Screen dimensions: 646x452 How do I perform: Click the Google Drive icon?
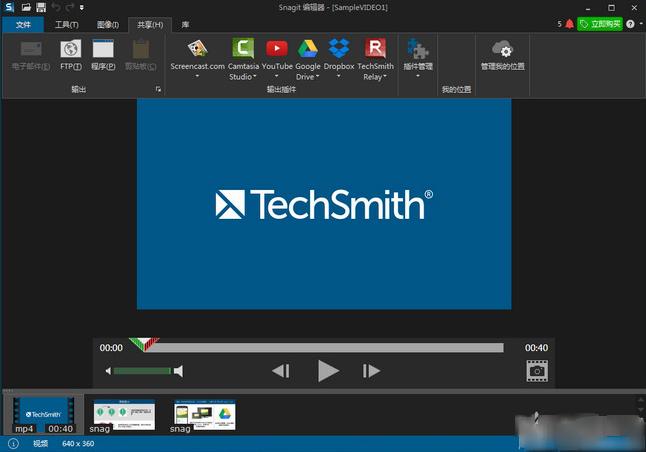307,49
